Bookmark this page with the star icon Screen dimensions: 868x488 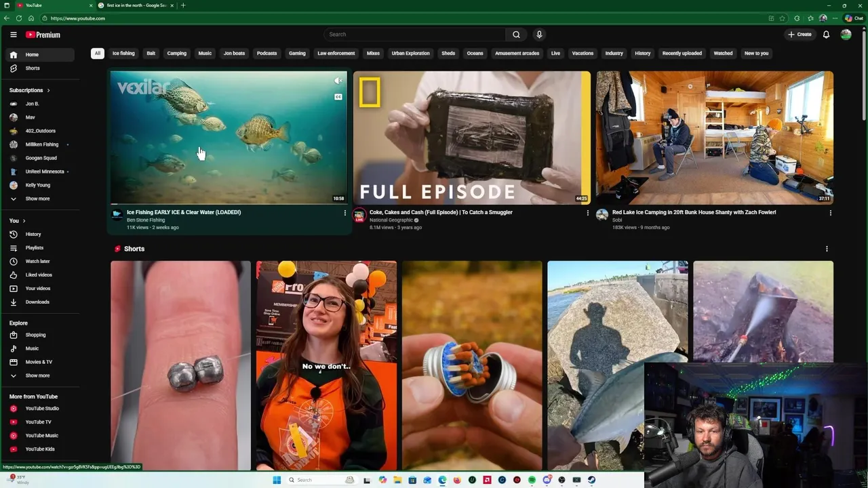tap(782, 18)
